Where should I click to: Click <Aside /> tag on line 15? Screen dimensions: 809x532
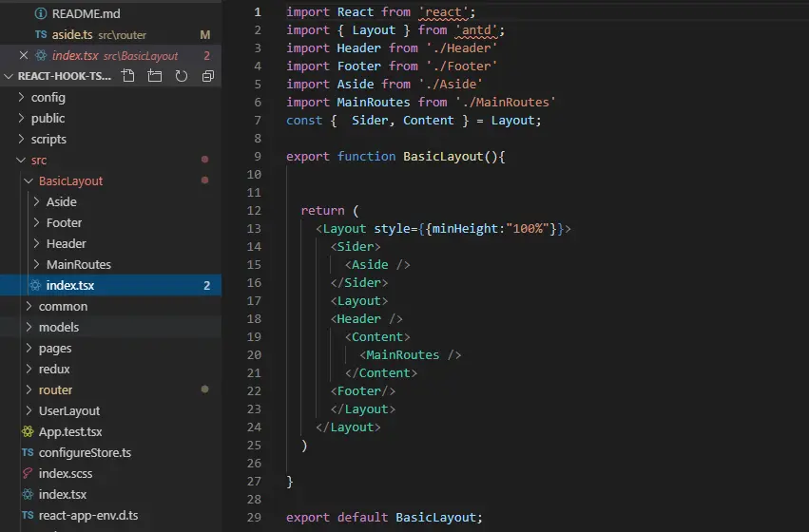377,264
